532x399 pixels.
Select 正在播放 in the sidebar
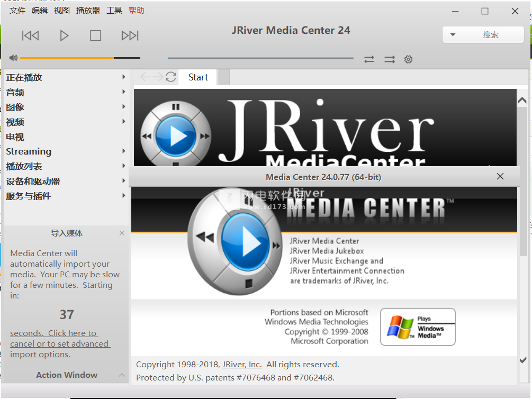pos(24,77)
